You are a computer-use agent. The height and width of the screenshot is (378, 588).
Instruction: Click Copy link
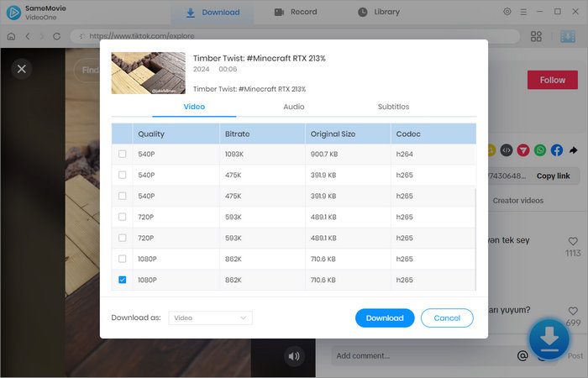[x=553, y=176]
